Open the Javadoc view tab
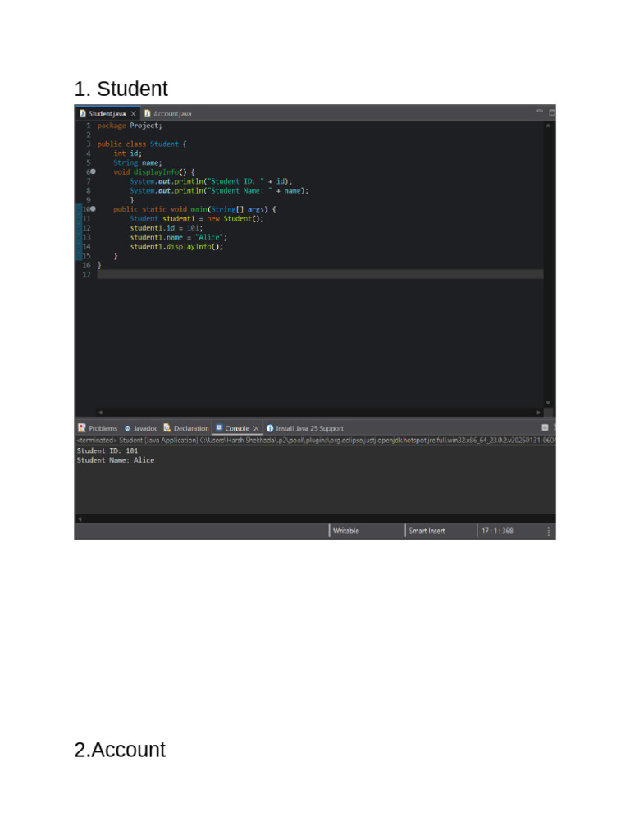Viewport: 630px width, 840px height. pos(144,428)
